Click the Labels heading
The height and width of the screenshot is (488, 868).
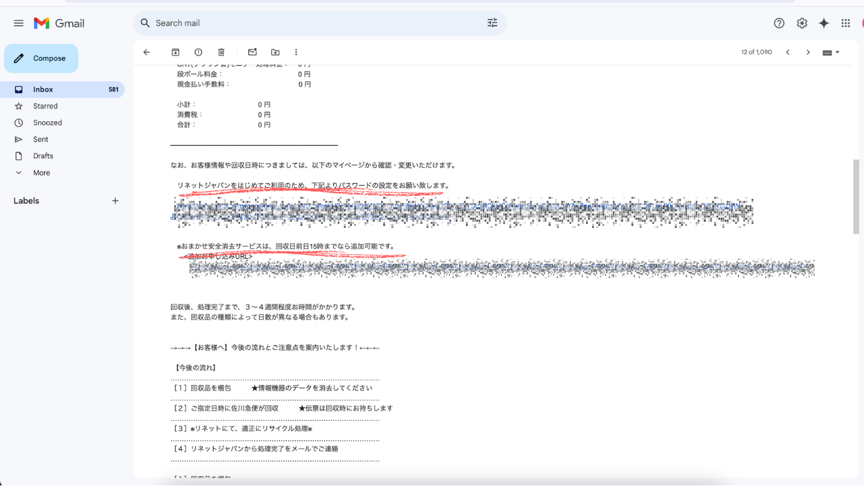pyautogui.click(x=26, y=201)
